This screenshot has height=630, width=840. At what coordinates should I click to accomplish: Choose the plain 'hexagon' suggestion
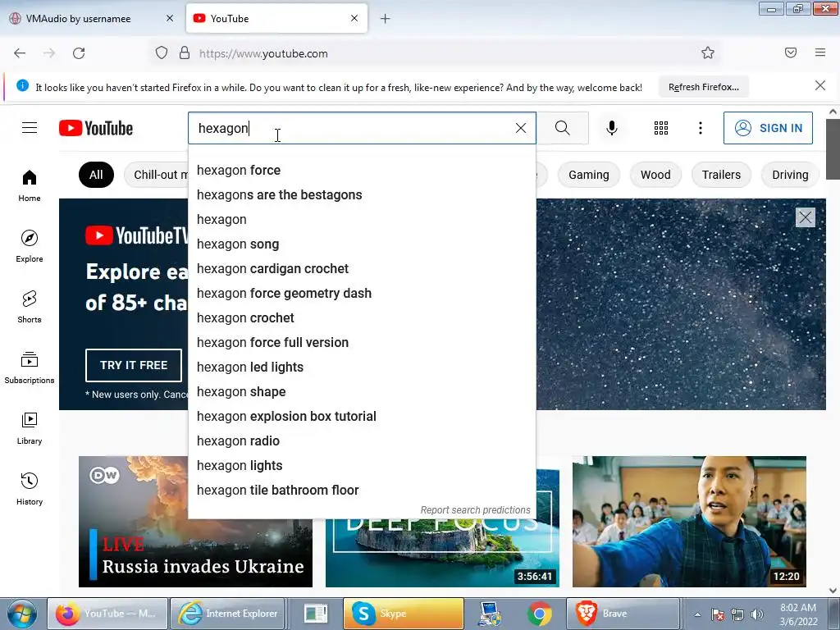[362, 220]
